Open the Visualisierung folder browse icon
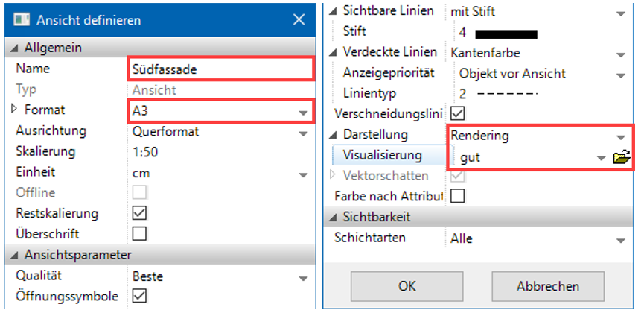 coord(622,157)
